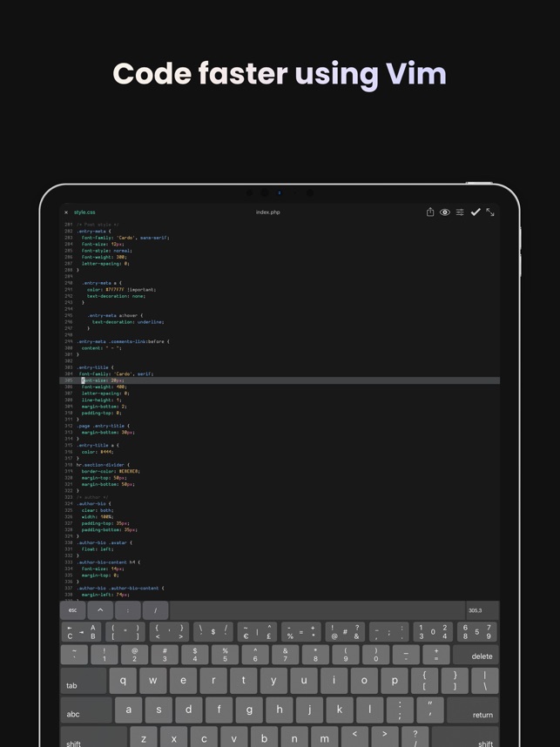Place the cursor on highlighted line 305
Screen dimensions: 560x747
(280, 380)
